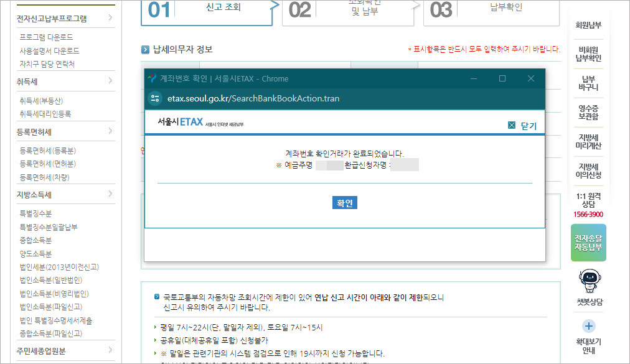Open 회원납부 in right quick menu
The height and width of the screenshot is (364, 630).
[x=588, y=26]
